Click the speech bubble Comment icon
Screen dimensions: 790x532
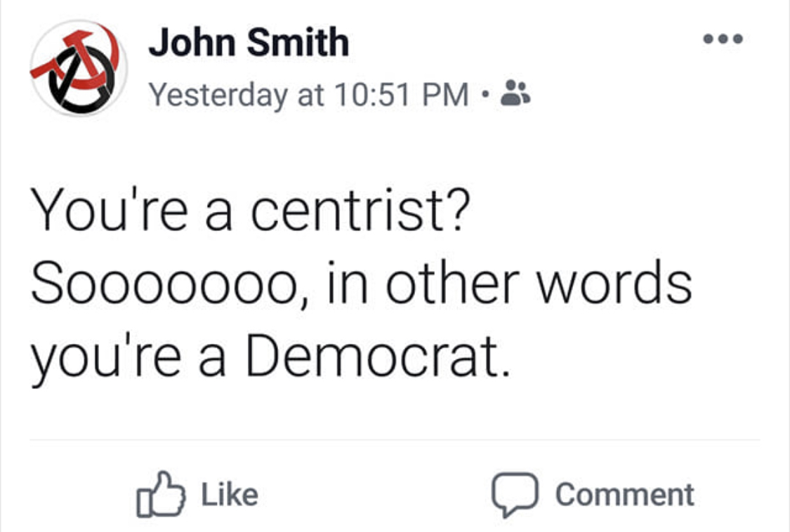[515, 495]
